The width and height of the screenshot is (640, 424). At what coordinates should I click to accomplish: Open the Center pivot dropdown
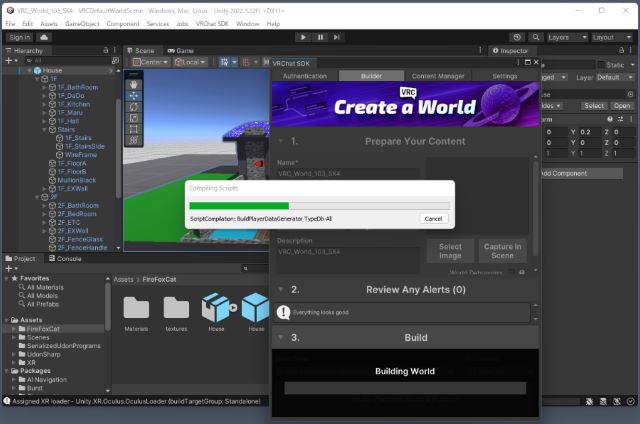pyautogui.click(x=151, y=62)
